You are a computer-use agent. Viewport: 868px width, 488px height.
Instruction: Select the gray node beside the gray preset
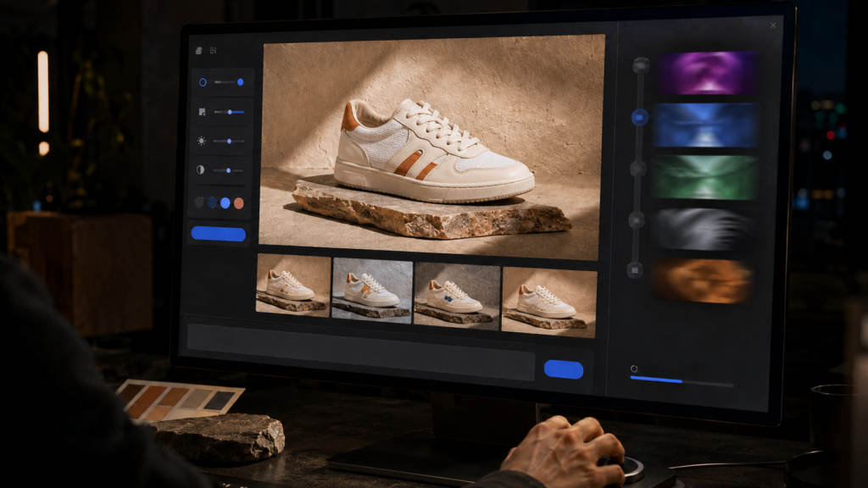pyautogui.click(x=636, y=220)
